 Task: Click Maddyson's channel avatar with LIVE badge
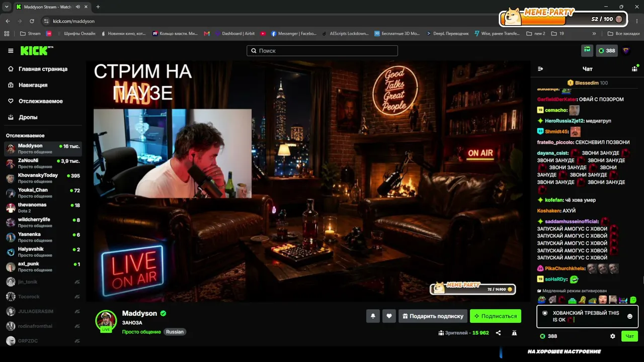point(106,321)
